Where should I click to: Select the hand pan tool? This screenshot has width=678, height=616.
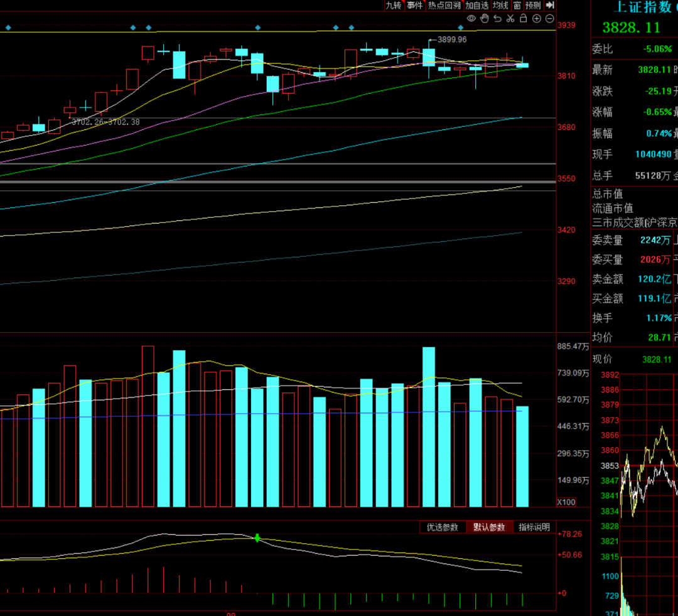(x=485, y=19)
